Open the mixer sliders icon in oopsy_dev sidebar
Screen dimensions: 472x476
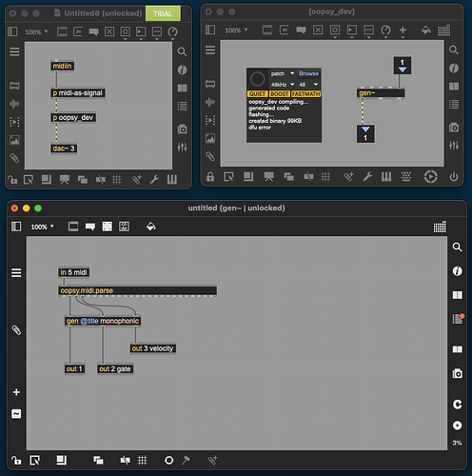coord(454,146)
